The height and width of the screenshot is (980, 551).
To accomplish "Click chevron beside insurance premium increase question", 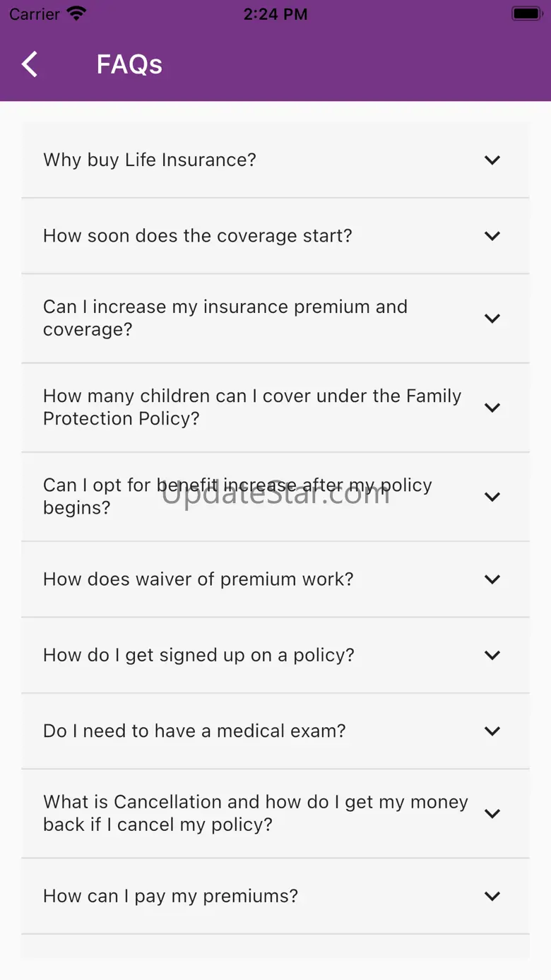I will (492, 318).
